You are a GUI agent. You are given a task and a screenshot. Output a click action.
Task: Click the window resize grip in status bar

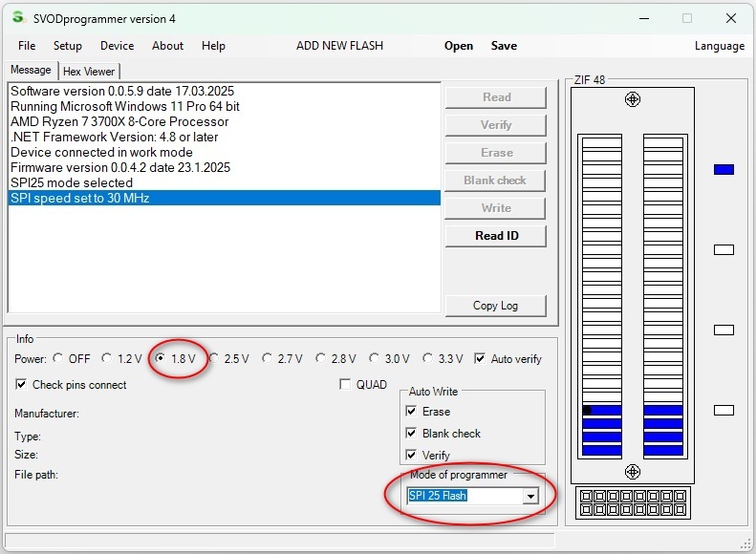coord(745,543)
